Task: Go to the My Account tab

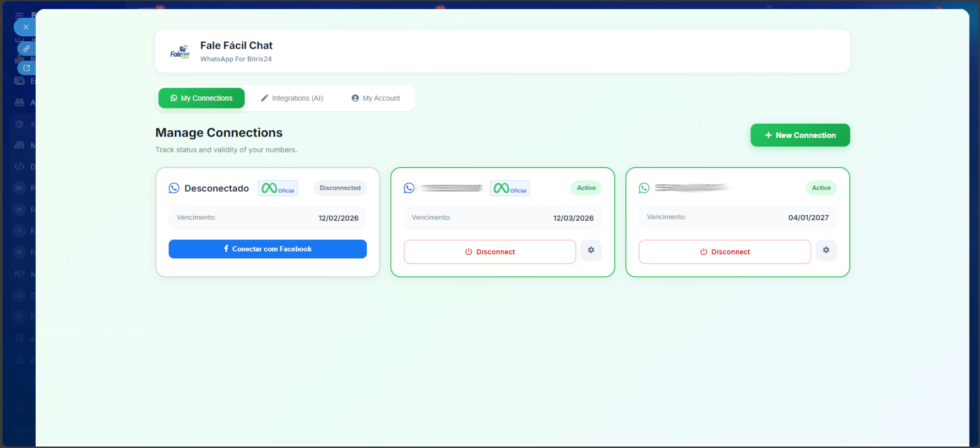Action: tap(375, 98)
